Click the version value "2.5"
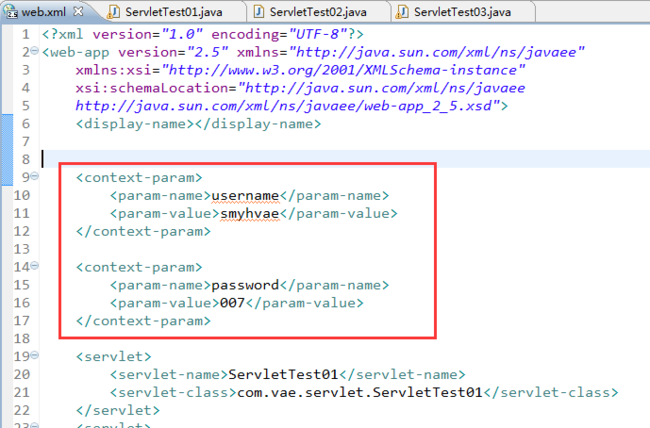Image resolution: width=650 pixels, height=428 pixels. (207, 52)
